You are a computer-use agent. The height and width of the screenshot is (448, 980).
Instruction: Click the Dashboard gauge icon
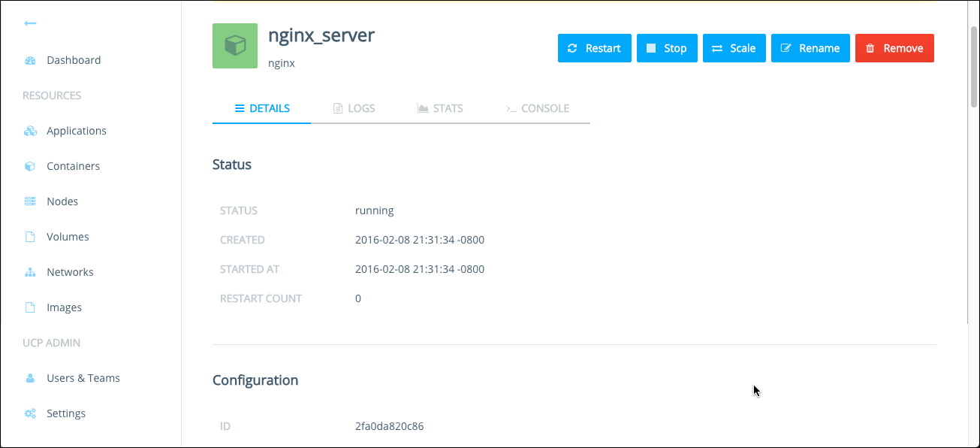pyautogui.click(x=30, y=60)
